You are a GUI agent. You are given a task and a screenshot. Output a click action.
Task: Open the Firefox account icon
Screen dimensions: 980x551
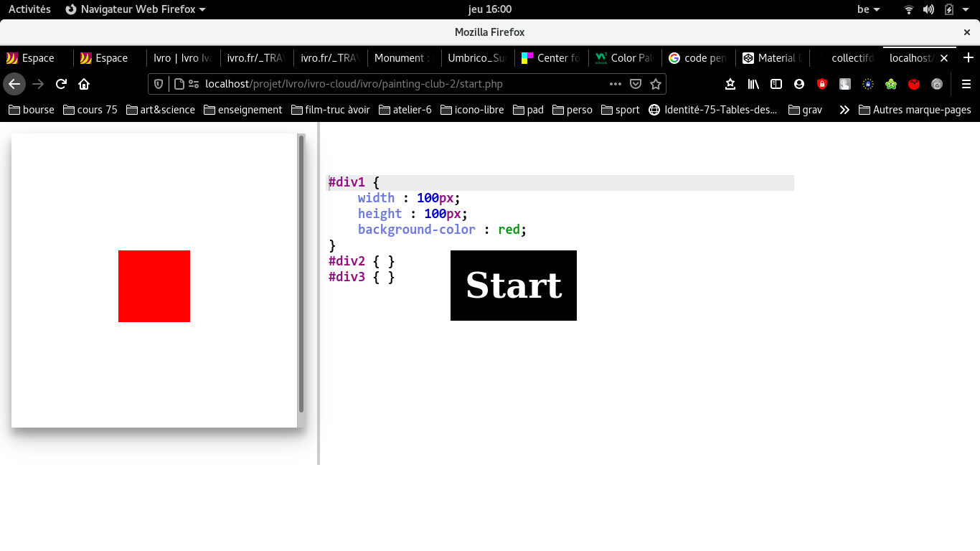[799, 84]
